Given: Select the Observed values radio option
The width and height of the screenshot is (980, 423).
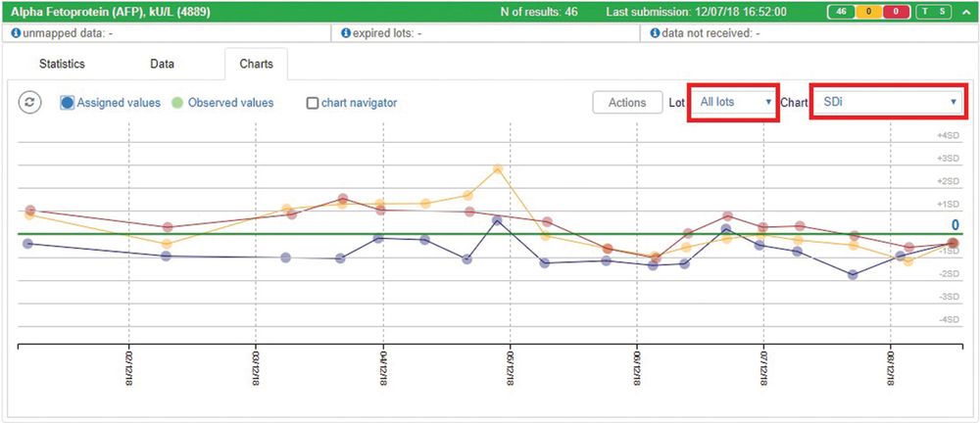Looking at the screenshot, I should click(177, 102).
